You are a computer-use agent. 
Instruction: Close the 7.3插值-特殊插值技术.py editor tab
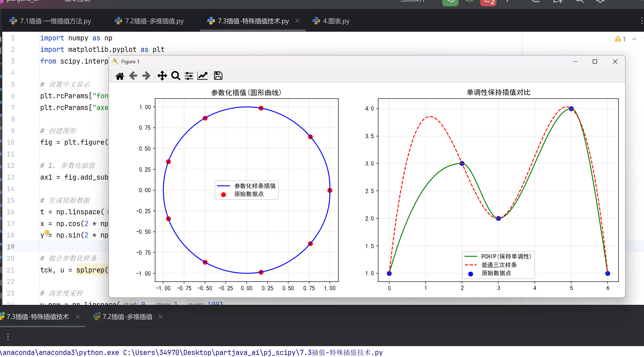click(297, 21)
